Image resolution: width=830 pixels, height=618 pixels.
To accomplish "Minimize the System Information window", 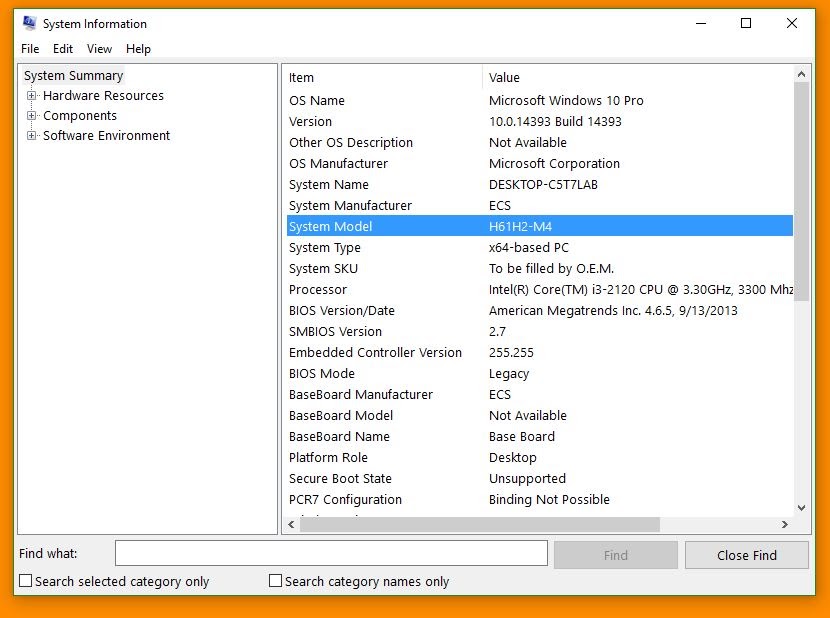I will point(701,23).
